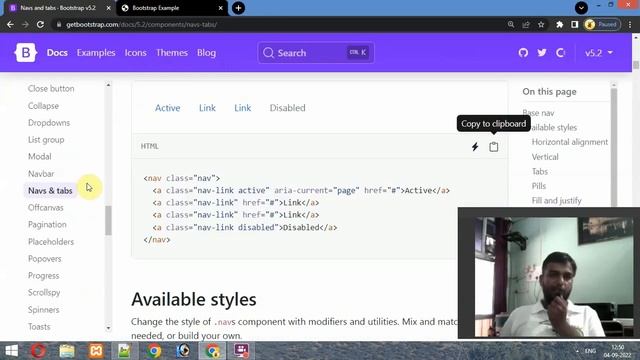The image size is (640, 360).
Task: Open Toasts in the sidebar
Action: click(x=39, y=327)
